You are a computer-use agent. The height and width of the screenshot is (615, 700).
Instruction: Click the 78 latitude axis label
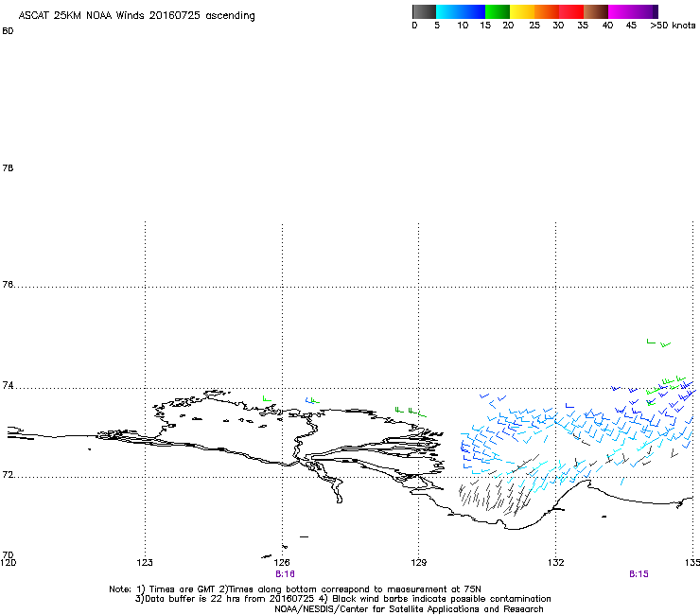point(8,167)
